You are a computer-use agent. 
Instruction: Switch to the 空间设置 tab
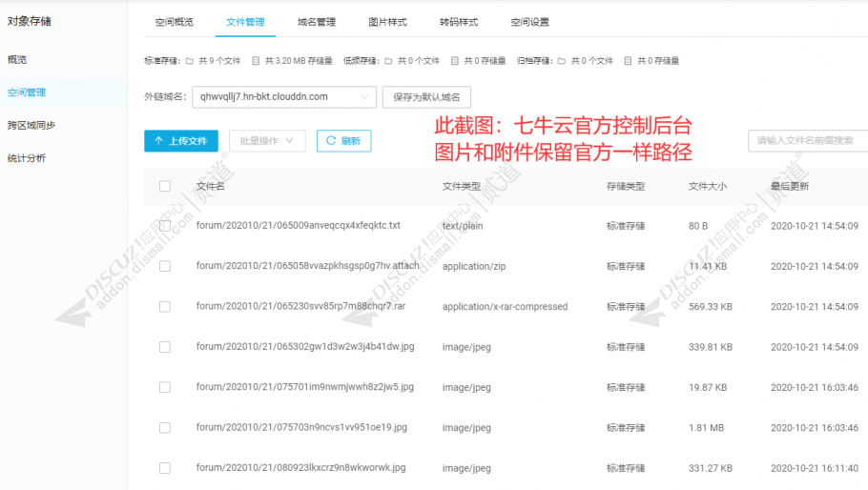click(529, 22)
